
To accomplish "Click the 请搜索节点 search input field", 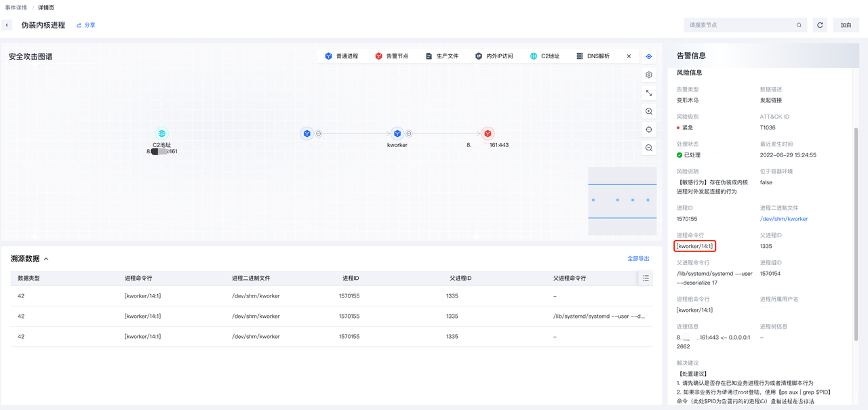I will [739, 25].
